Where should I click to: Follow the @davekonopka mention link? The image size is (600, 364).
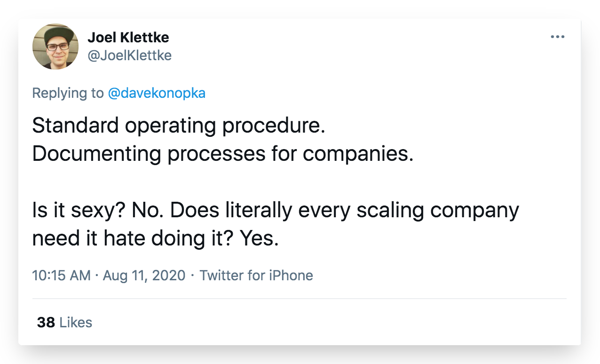(x=157, y=93)
